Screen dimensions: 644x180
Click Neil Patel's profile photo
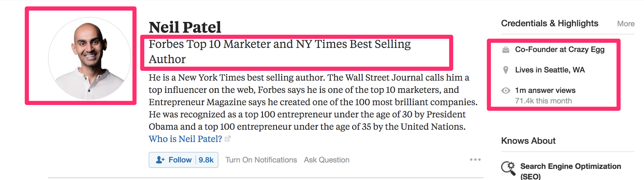pyautogui.click(x=90, y=58)
